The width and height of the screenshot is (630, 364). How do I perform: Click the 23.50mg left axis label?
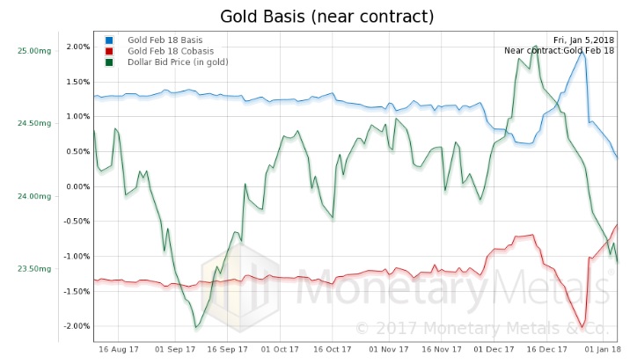click(35, 269)
